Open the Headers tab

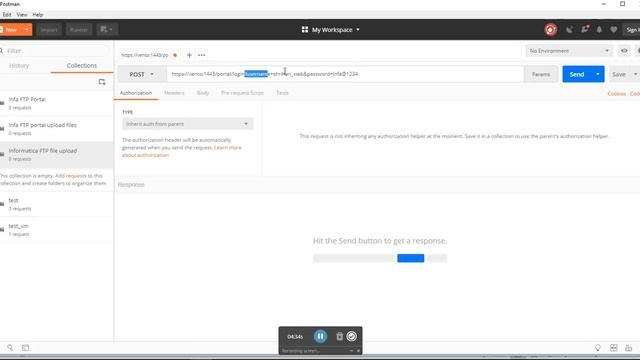[x=174, y=93]
